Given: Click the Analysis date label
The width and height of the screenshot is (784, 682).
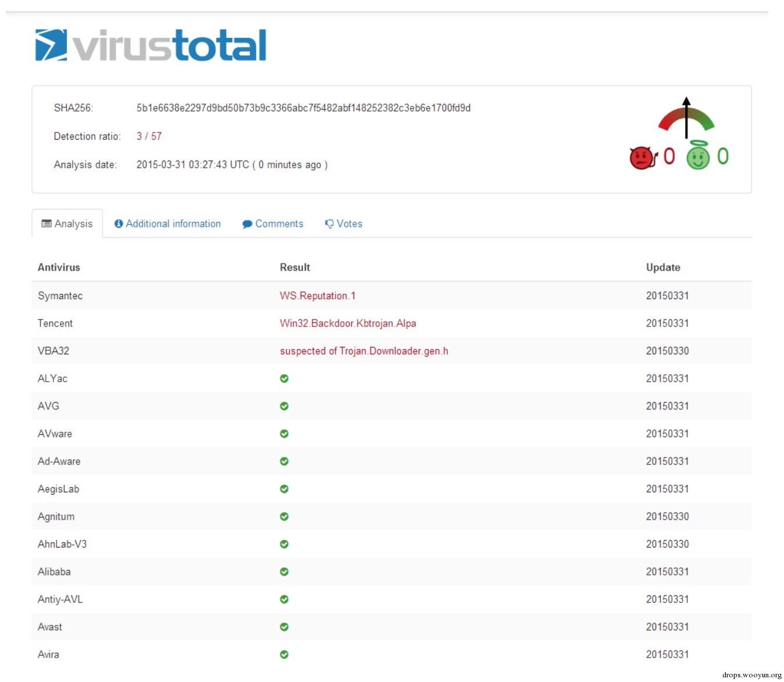Looking at the screenshot, I should (85, 165).
